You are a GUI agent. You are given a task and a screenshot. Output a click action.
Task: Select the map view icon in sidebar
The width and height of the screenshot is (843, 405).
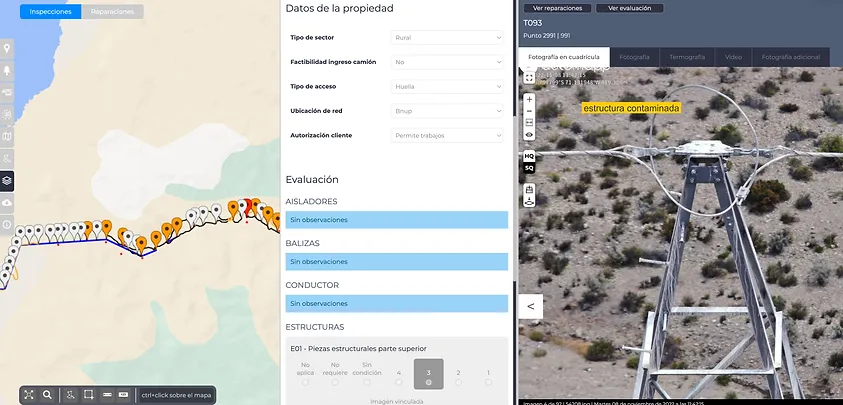tap(7, 137)
